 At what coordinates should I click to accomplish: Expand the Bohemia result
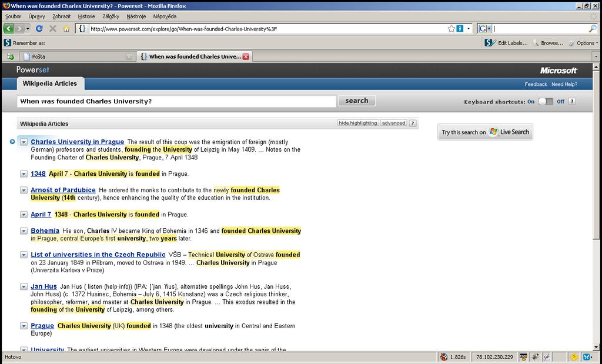(x=24, y=231)
